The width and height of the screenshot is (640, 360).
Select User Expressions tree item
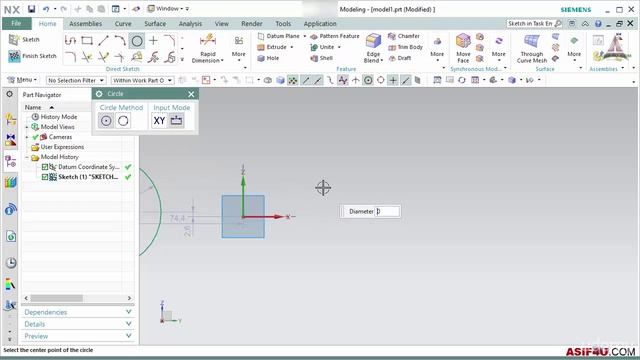[x=62, y=147]
